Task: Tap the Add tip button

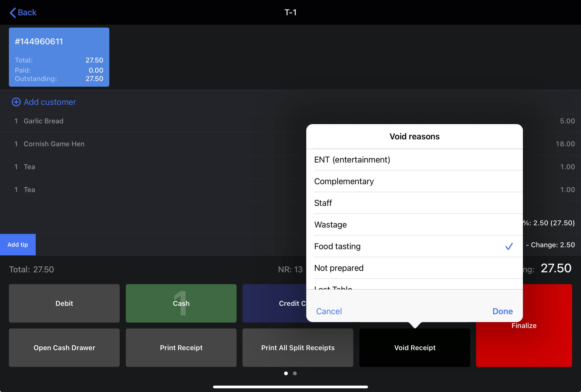Action: click(18, 245)
